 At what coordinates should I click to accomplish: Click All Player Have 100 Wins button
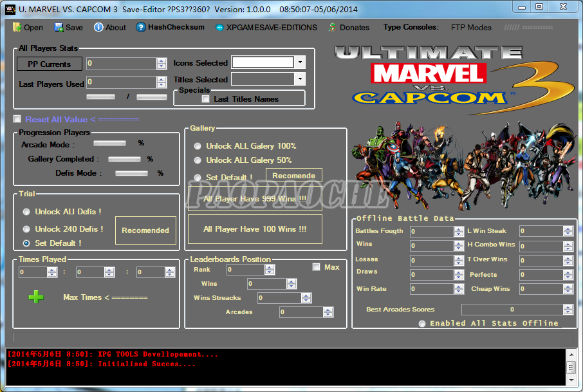[255, 229]
